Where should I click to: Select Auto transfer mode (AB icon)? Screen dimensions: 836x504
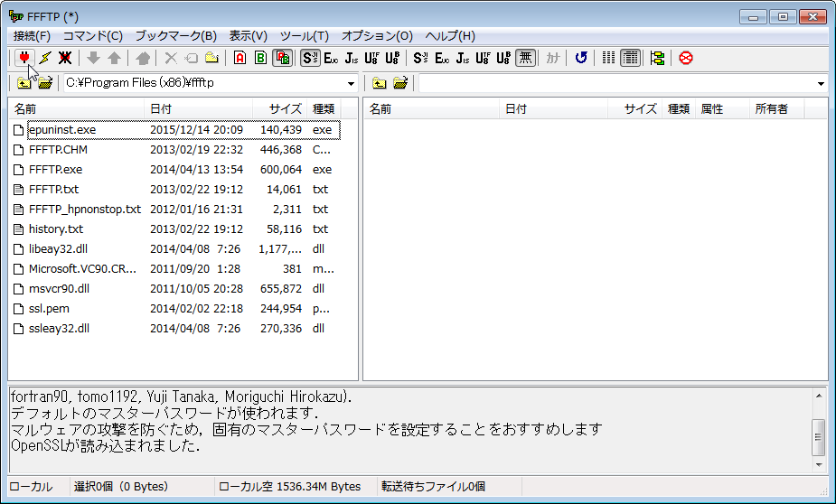[282, 58]
